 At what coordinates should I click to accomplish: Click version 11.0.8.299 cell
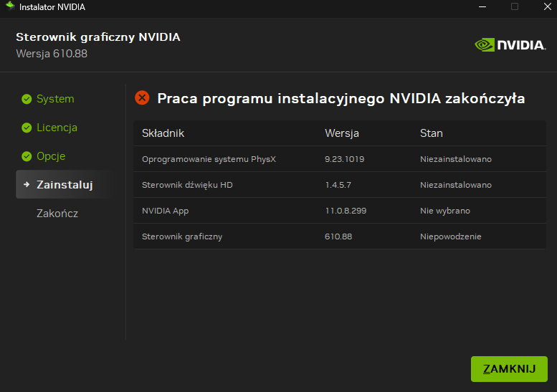(x=346, y=211)
